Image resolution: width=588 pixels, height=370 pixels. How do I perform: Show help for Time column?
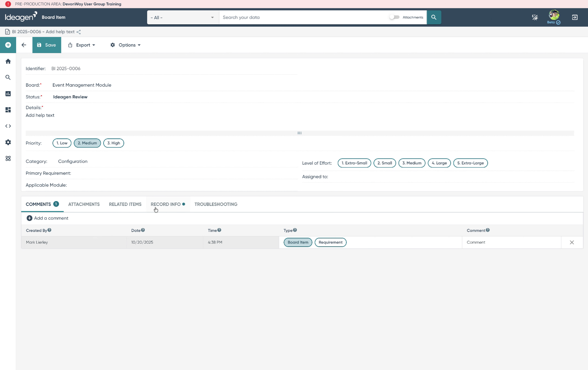(x=219, y=230)
